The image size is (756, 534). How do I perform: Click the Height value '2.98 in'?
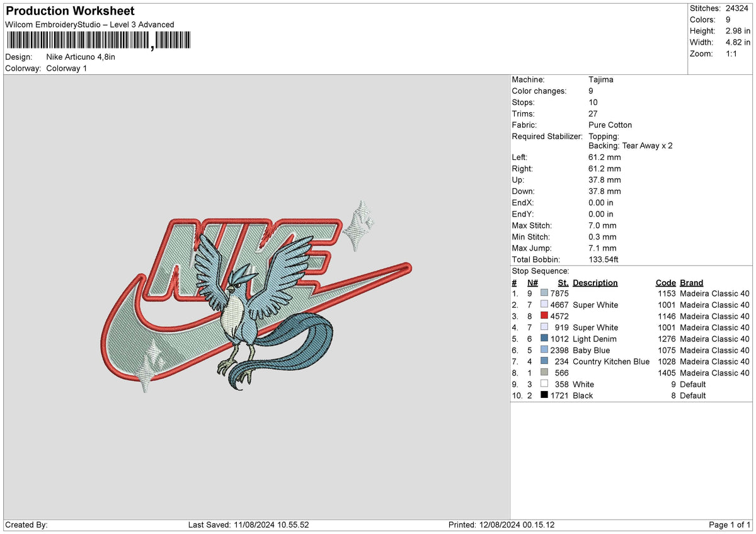(738, 31)
